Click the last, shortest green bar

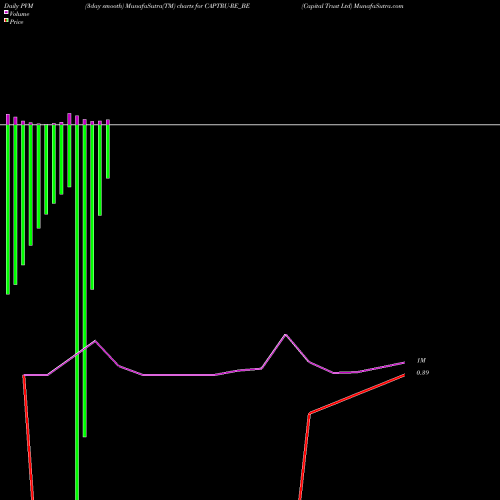[108, 151]
